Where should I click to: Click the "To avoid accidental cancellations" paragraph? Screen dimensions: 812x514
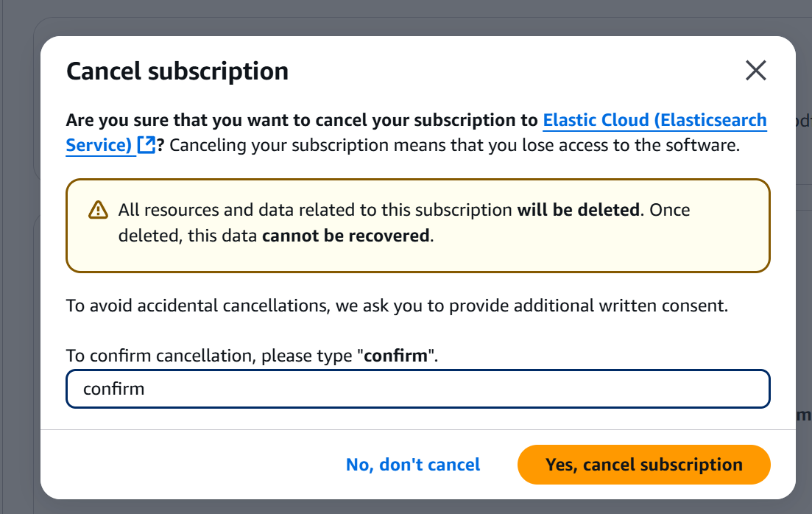click(x=397, y=305)
